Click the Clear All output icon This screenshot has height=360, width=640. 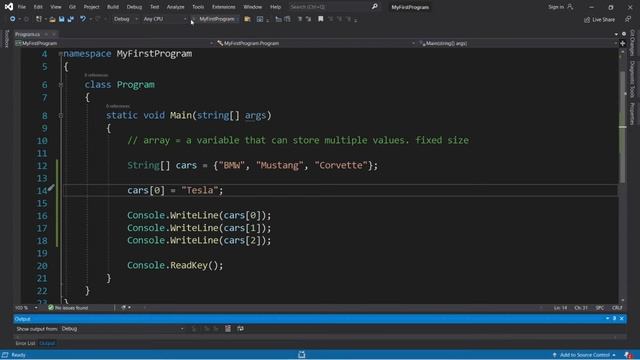pyautogui.click(x=228, y=329)
